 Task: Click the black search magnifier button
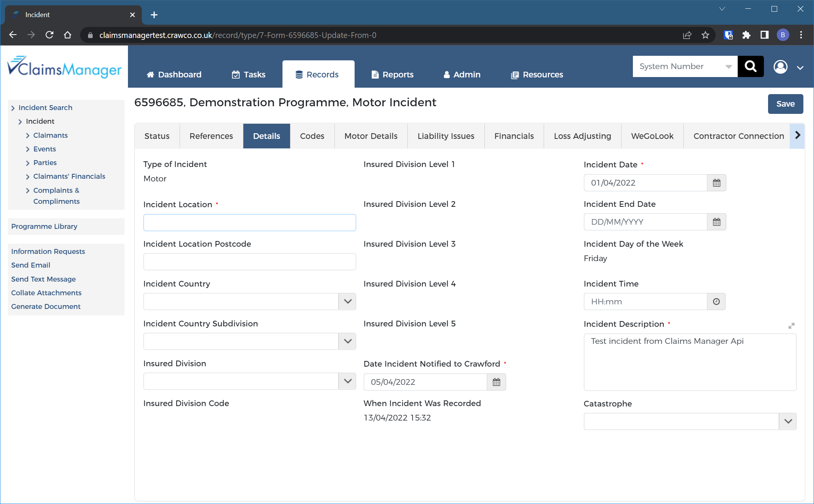click(x=751, y=66)
